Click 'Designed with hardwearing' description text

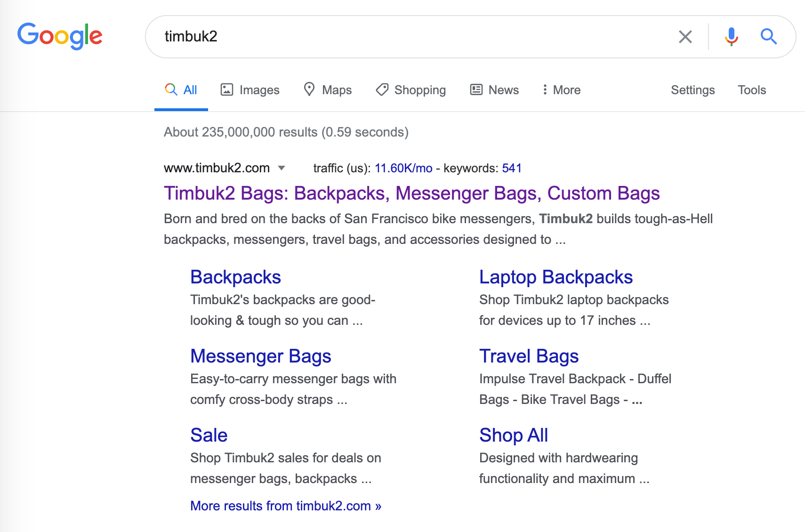click(x=558, y=458)
